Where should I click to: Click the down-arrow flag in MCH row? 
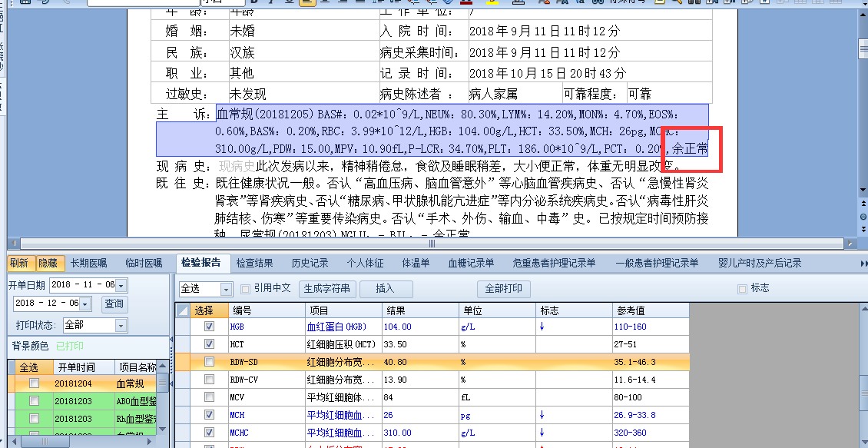coord(542,415)
